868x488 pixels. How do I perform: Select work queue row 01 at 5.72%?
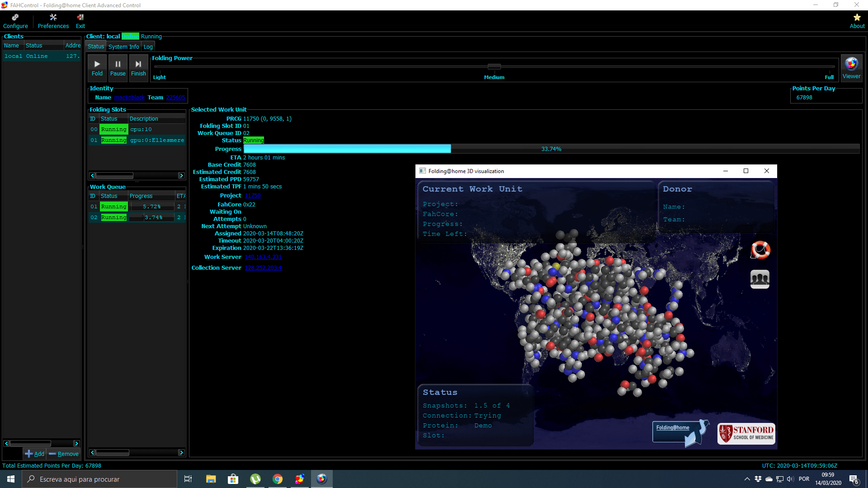[x=137, y=206]
